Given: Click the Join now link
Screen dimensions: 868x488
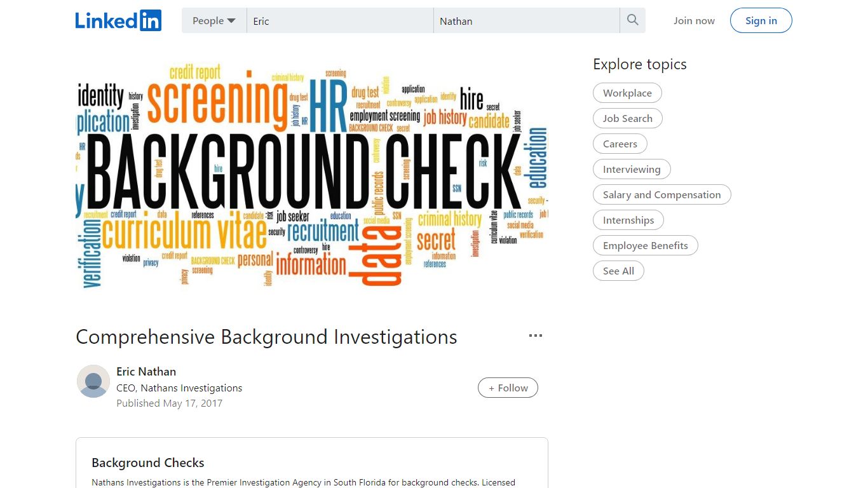Looking at the screenshot, I should pos(694,21).
